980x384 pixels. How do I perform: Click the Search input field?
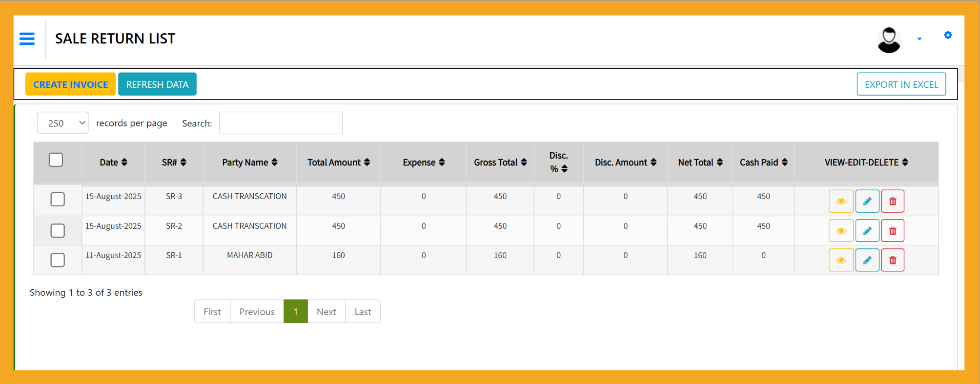click(x=281, y=123)
